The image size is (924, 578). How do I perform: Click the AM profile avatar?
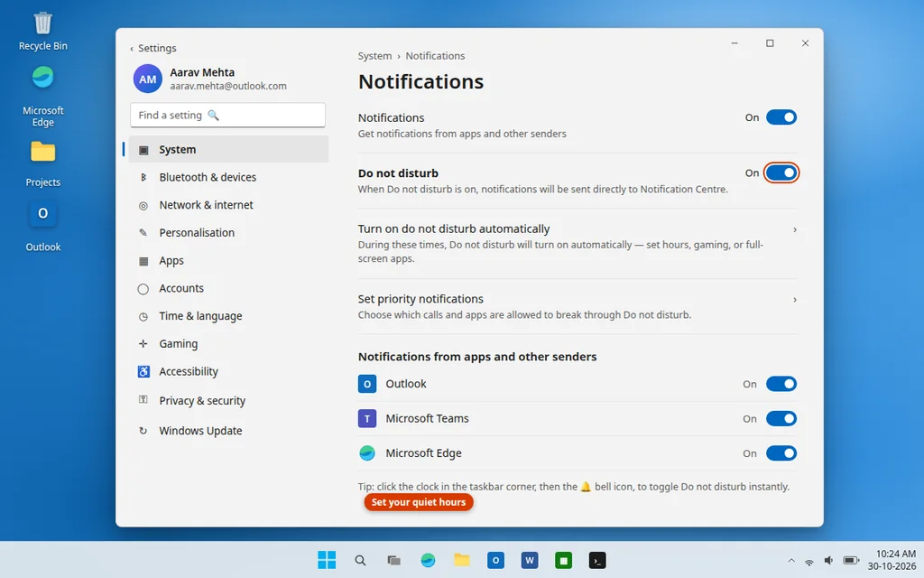[147, 79]
